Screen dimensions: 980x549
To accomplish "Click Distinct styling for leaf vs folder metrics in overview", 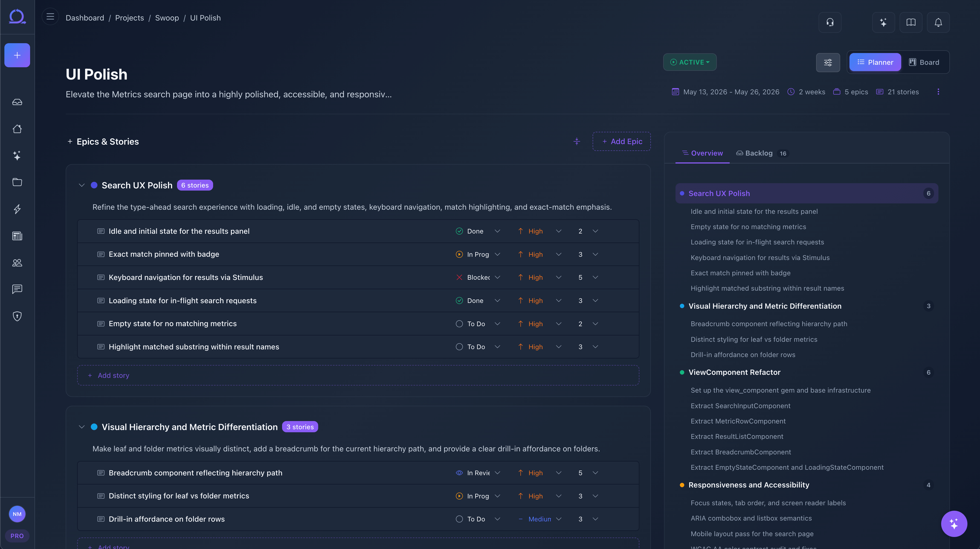I will (x=754, y=340).
